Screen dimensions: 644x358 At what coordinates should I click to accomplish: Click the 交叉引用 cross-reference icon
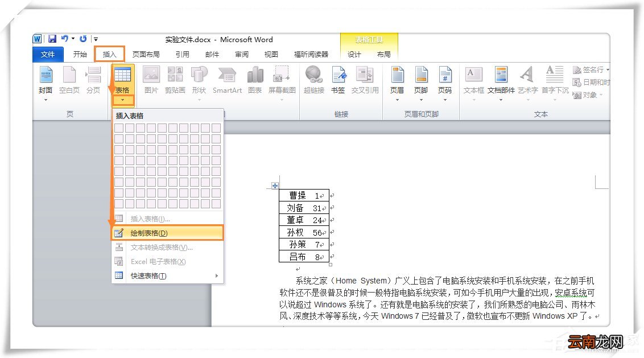[365, 75]
